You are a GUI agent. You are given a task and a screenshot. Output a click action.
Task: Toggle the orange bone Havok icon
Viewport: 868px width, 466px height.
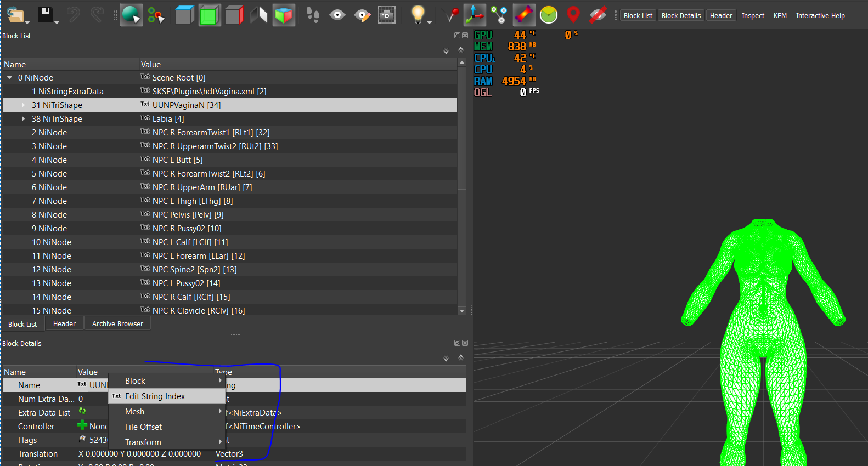[x=524, y=15]
